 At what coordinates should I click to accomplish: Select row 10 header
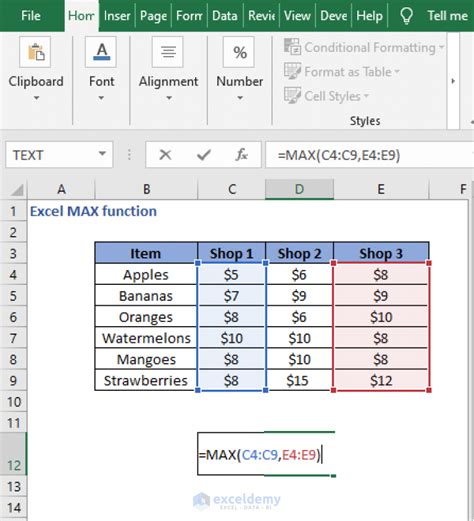point(13,402)
